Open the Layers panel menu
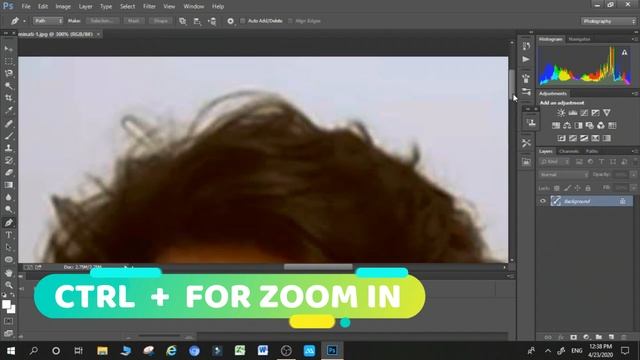Screen dimensions: 640x360 (x=635, y=151)
